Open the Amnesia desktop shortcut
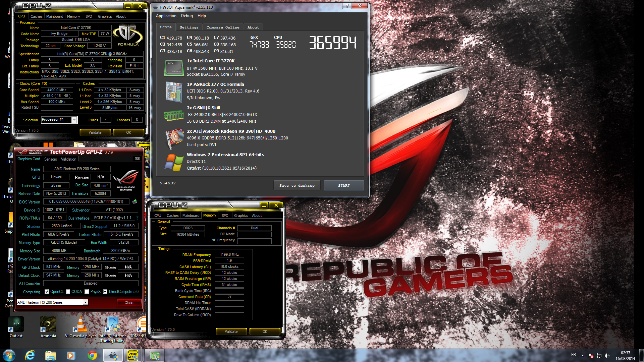Viewport: 644px width, 362px height. tap(48, 327)
